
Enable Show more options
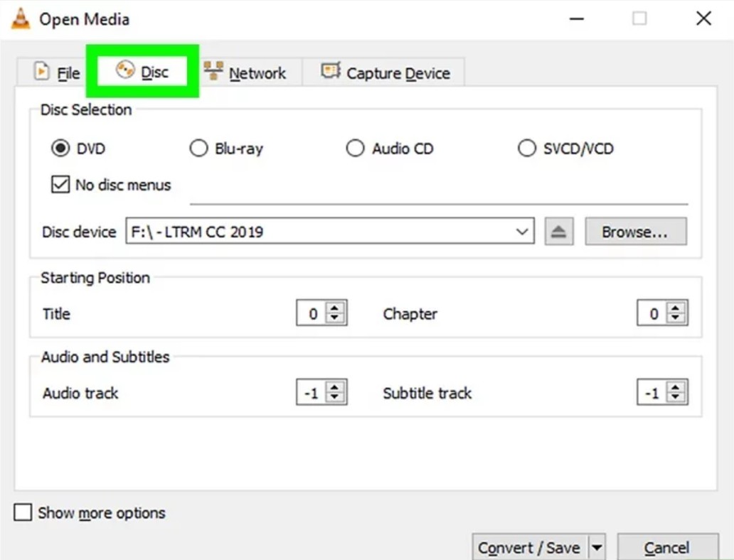click(24, 512)
